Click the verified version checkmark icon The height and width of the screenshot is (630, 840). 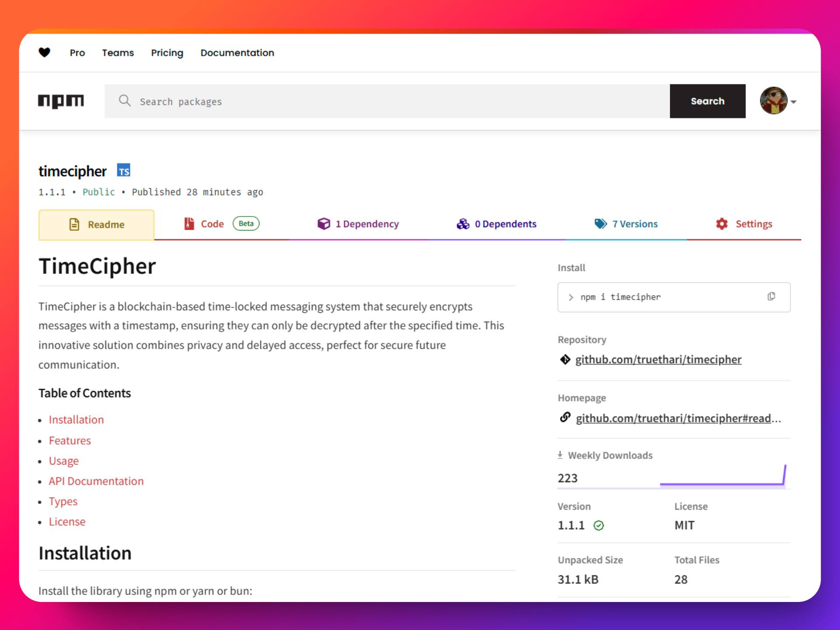598,525
